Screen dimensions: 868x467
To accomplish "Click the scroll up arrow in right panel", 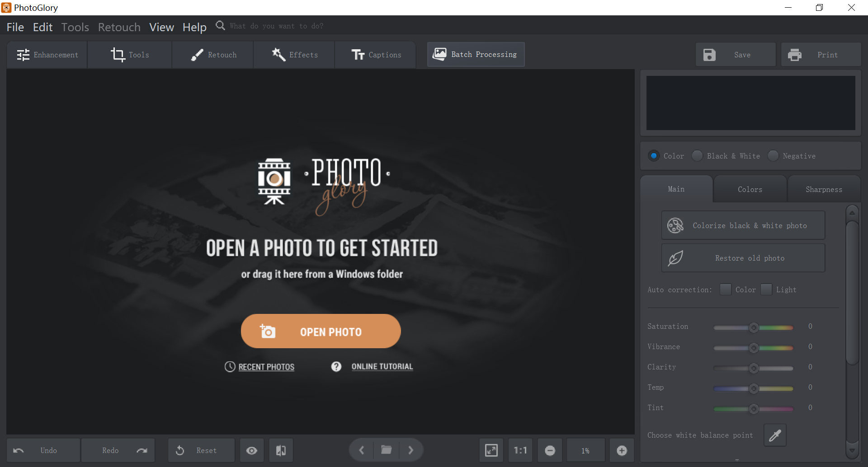I will tap(852, 212).
